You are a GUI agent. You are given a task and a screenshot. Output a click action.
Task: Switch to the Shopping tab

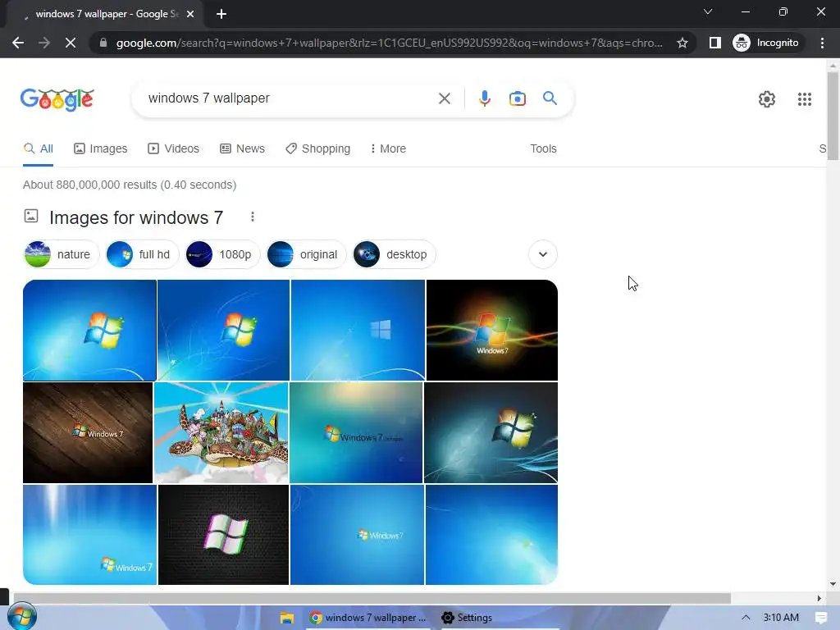pyautogui.click(x=317, y=149)
